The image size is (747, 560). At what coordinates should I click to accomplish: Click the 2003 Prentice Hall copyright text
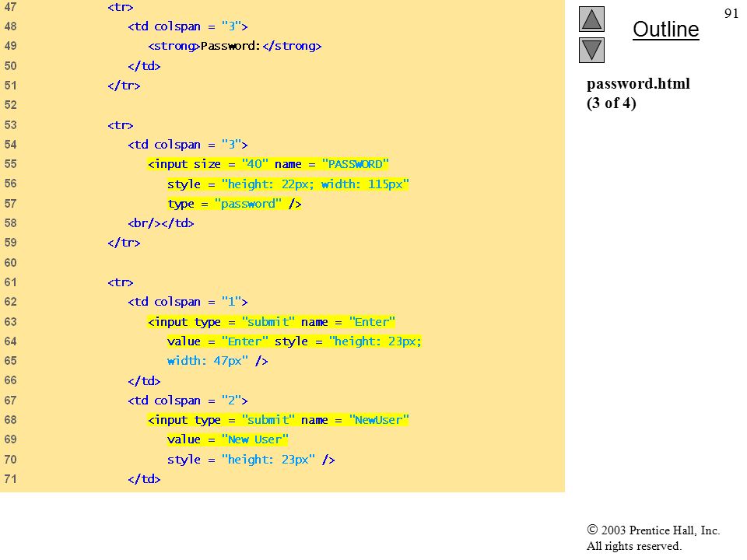[x=653, y=530]
